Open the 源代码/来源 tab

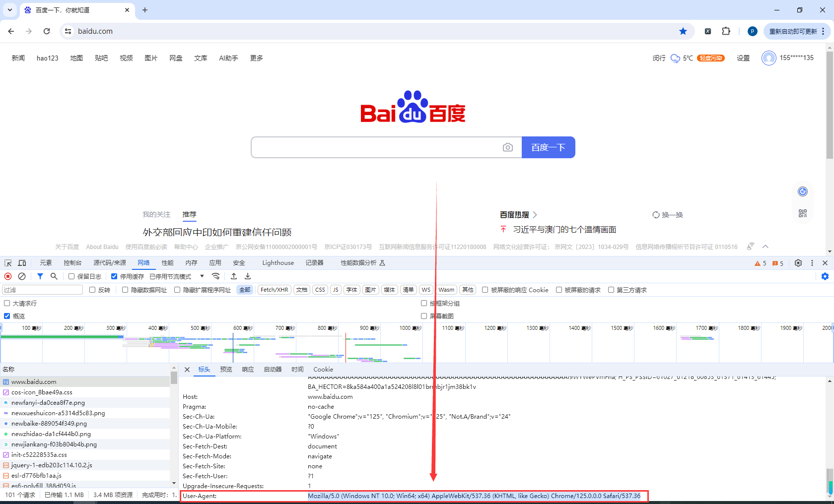[110, 263]
